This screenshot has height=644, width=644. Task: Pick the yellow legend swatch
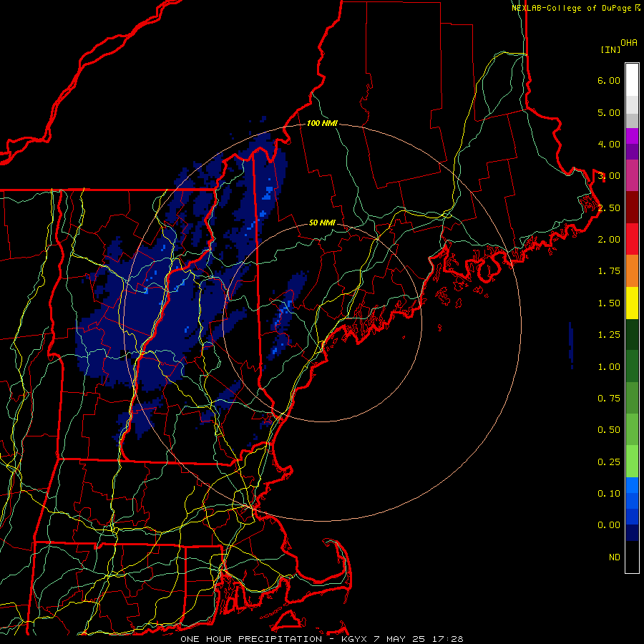(x=632, y=303)
